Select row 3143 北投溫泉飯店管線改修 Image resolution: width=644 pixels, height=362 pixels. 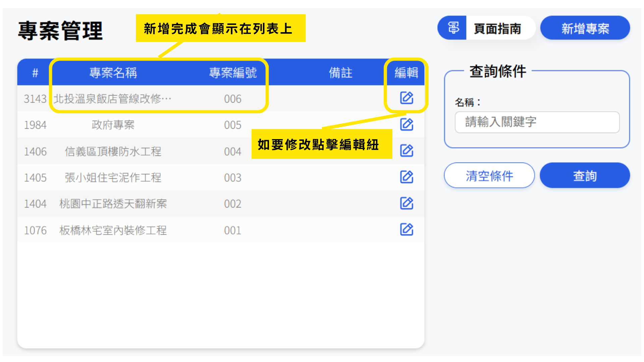click(112, 99)
